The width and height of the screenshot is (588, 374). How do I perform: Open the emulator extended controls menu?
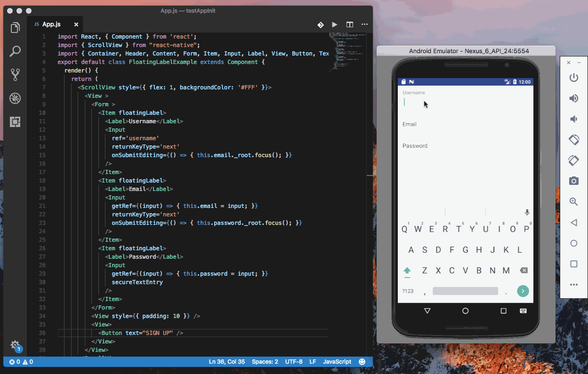[x=573, y=284]
